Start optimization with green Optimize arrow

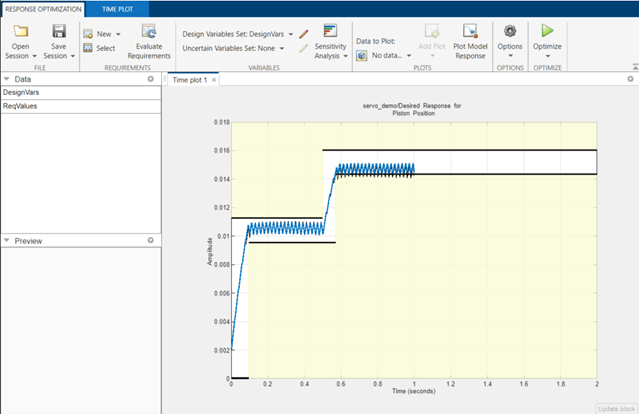[546, 32]
